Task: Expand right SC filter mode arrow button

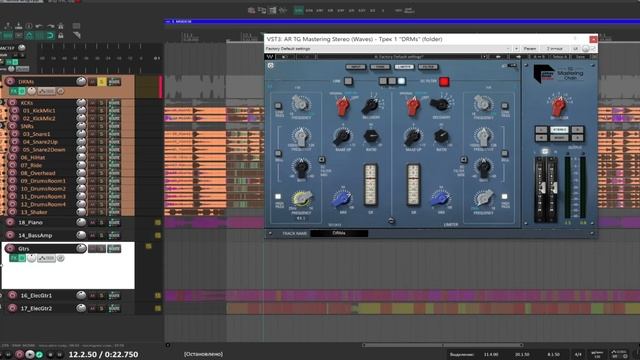Action: pyautogui.click(x=463, y=160)
